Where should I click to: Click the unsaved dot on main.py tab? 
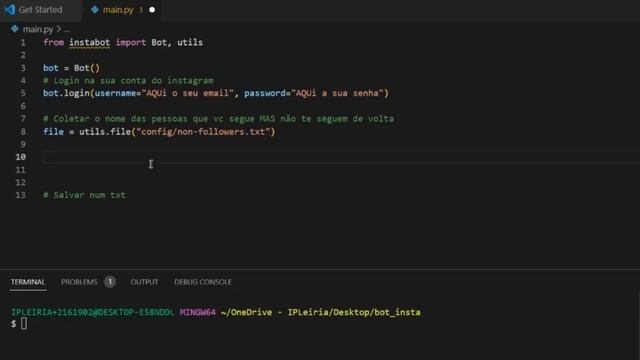click(152, 9)
